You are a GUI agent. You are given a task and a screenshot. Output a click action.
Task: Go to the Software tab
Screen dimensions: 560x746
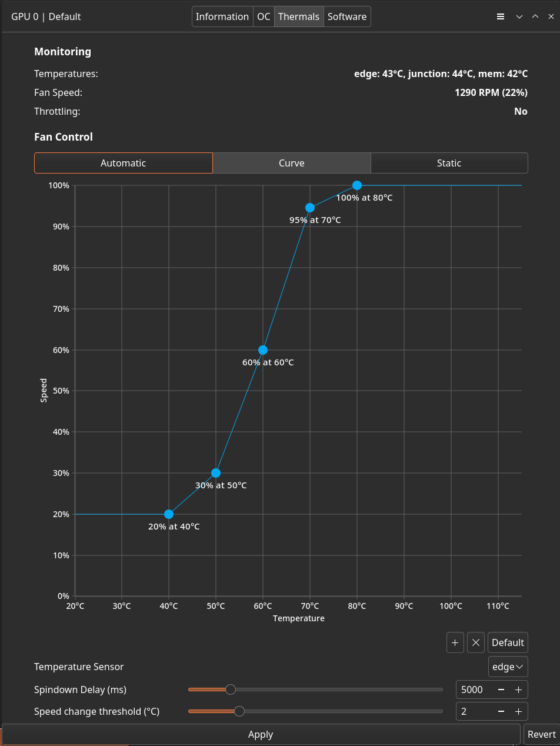click(x=347, y=16)
